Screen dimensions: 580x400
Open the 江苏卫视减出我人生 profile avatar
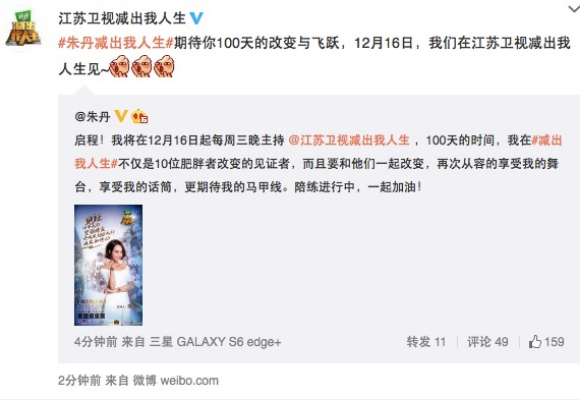pos(23,28)
